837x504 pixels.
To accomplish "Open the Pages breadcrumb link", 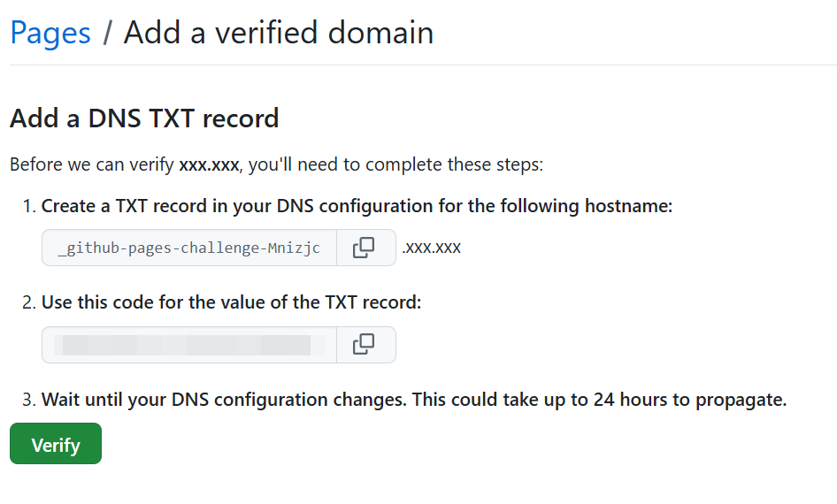I will pos(50,33).
